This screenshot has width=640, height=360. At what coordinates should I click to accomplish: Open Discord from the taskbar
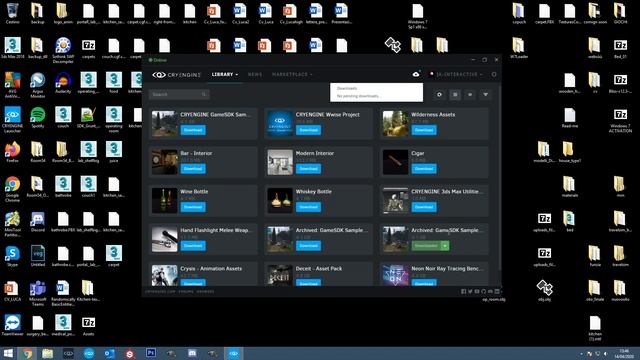pos(192,353)
